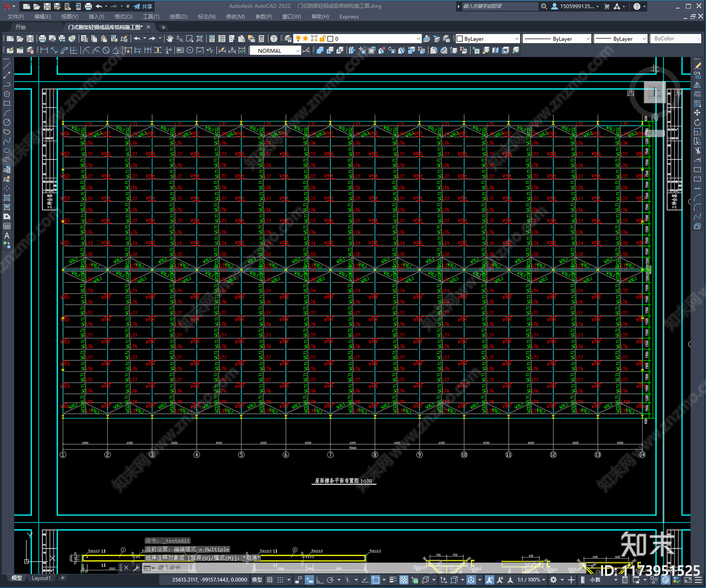Click the 模型 model space button in status bar
This screenshot has height=588, width=706.
257,580
